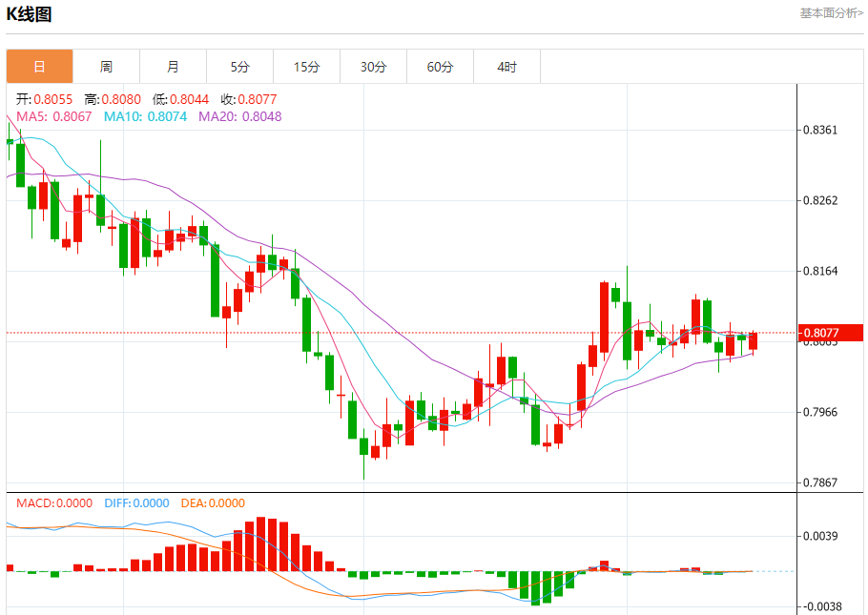Click the low price 低:0.8044
The height and width of the screenshot is (615, 868).
tap(180, 99)
